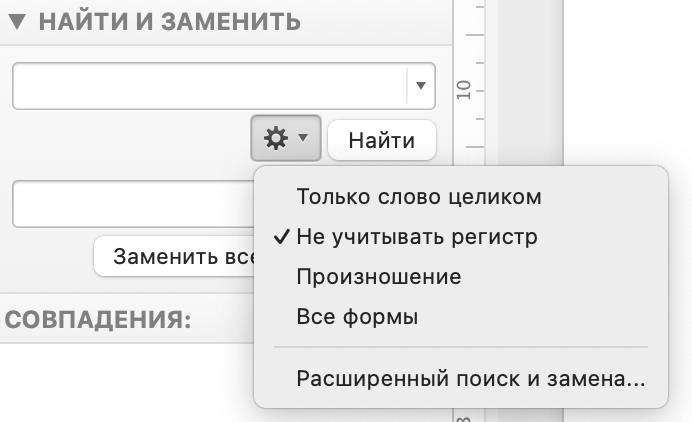Disable the Не учитывать регистр option
This screenshot has width=692, height=422.
pyautogui.click(x=417, y=238)
